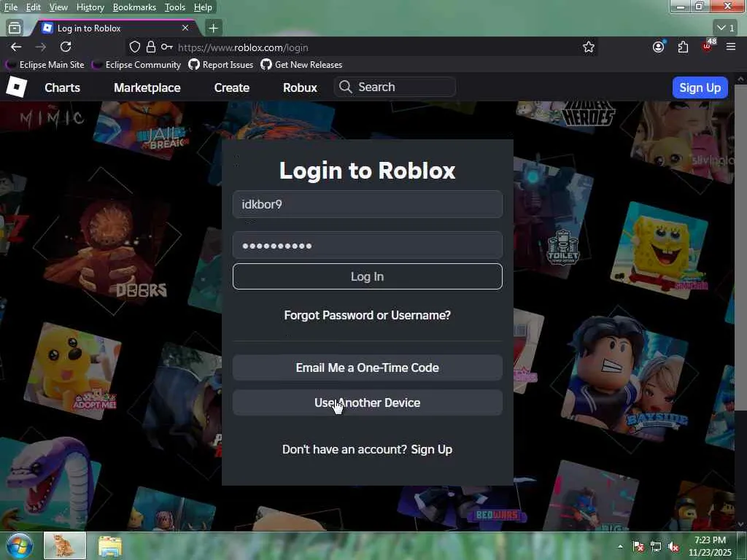Open Firefox account profile icon
Image resolution: width=747 pixels, height=560 pixels.
point(659,47)
